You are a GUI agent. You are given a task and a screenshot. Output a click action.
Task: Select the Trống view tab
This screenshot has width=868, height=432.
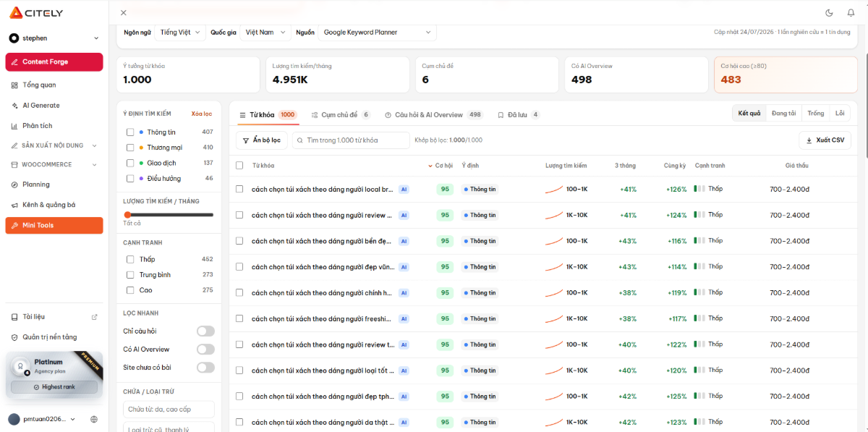(816, 114)
